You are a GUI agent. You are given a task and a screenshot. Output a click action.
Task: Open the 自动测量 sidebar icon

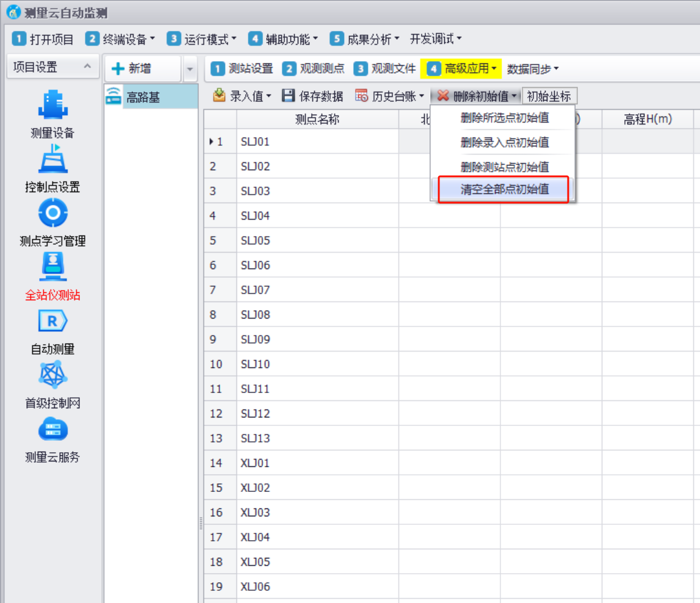(x=52, y=321)
